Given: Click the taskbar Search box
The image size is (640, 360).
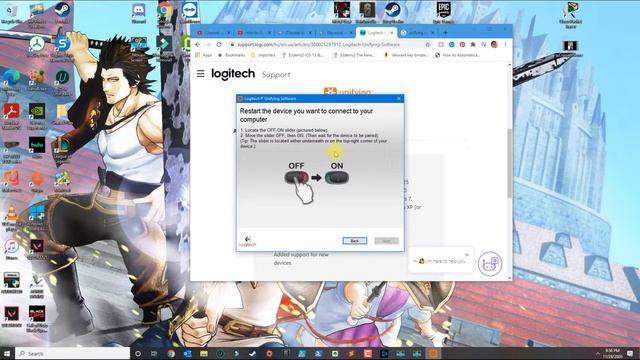Looking at the screenshot, I should (73, 353).
